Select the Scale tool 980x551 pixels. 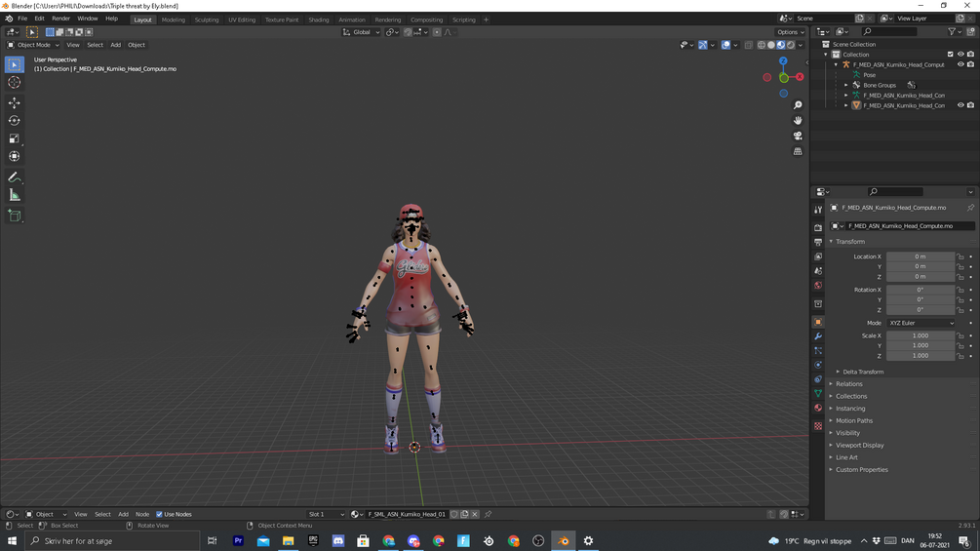pos(15,138)
